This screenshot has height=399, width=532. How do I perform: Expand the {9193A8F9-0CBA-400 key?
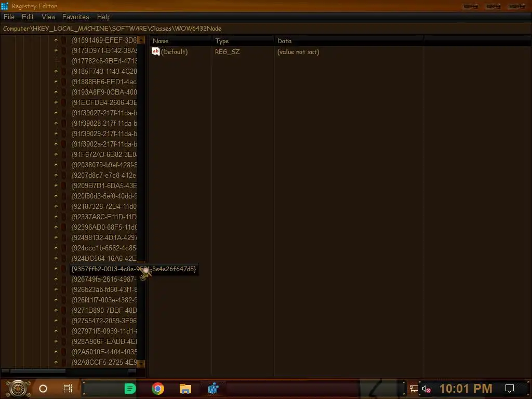click(56, 92)
